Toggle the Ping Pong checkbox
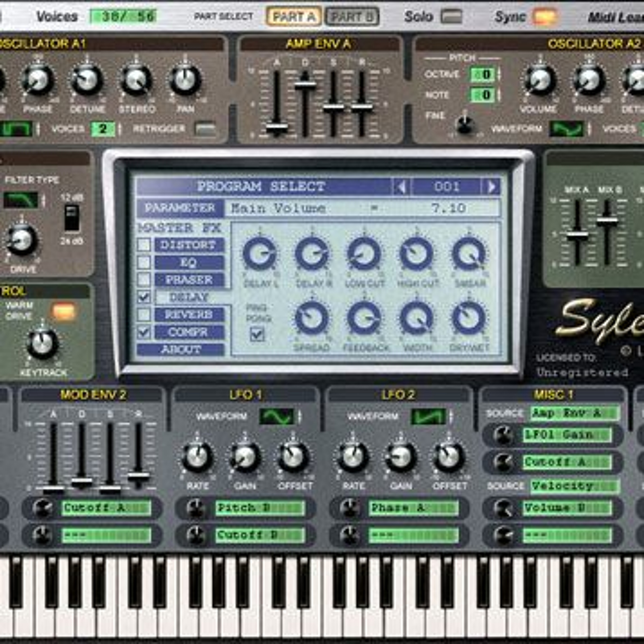The width and height of the screenshot is (644, 644). 257,335
